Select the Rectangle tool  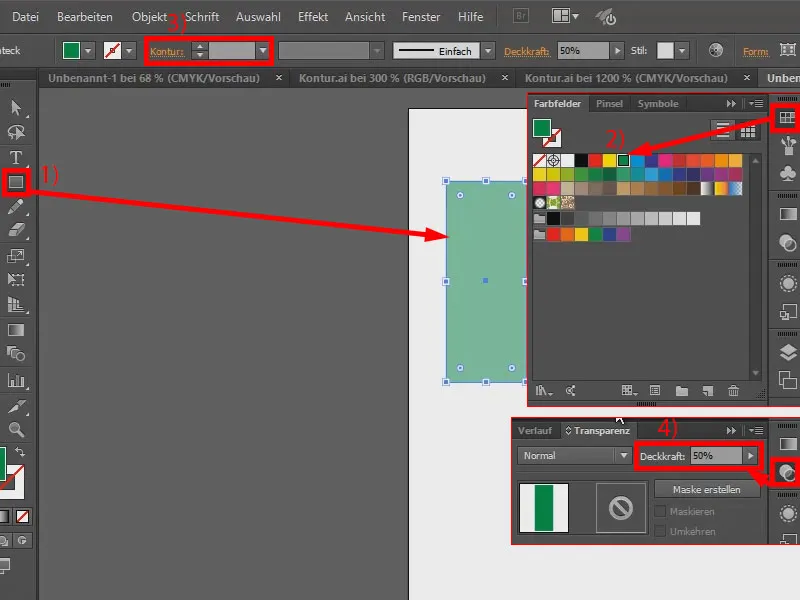click(16, 182)
